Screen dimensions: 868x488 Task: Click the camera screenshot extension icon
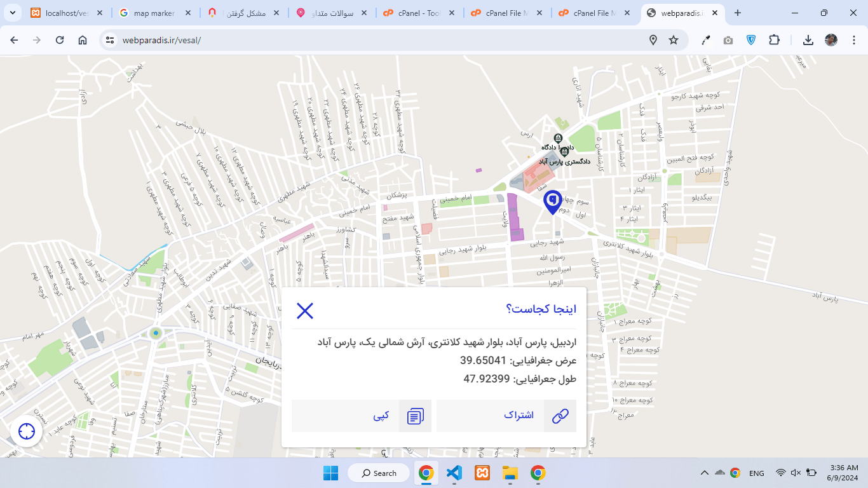point(728,40)
